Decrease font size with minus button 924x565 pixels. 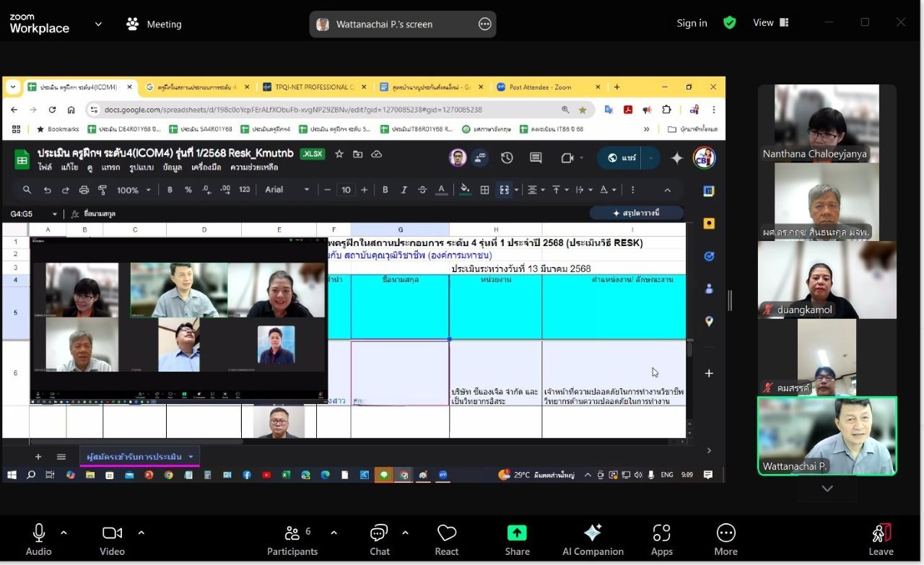[x=327, y=190]
